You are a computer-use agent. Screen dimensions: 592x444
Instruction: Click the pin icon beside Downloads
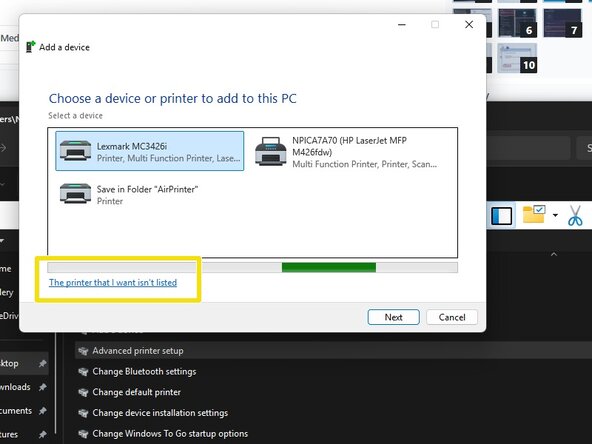(43, 387)
